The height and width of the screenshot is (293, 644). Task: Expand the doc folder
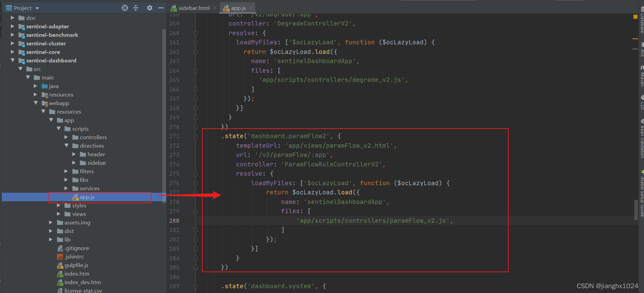[12, 18]
